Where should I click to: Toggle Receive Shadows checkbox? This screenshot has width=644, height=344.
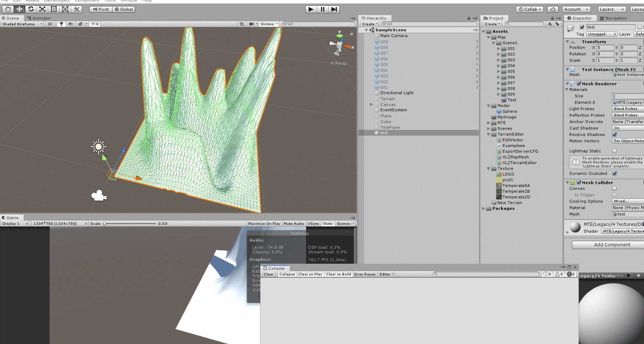point(614,135)
